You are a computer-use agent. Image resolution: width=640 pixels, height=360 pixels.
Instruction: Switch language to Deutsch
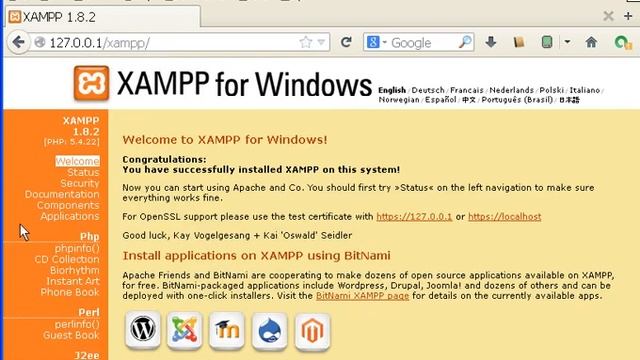click(428, 90)
